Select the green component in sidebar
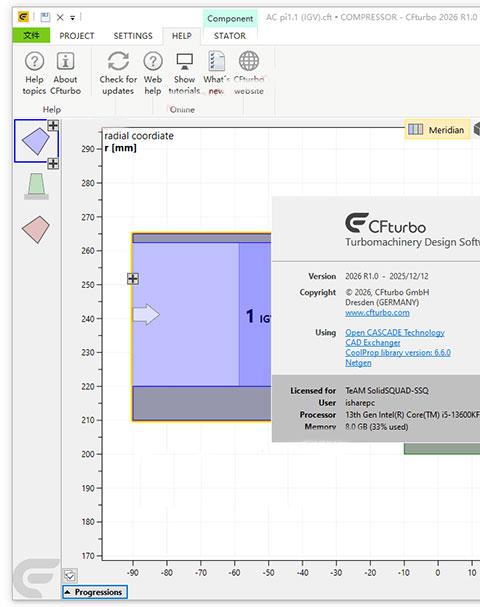The width and height of the screenshot is (480, 607). tap(36, 186)
